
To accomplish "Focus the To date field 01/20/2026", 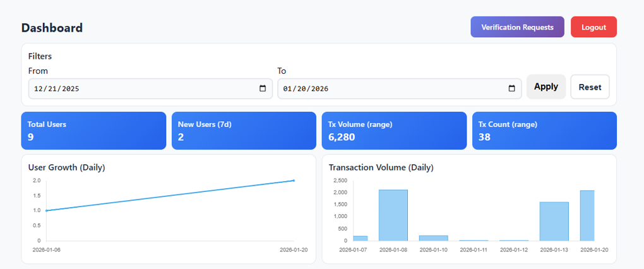I will click(x=400, y=88).
